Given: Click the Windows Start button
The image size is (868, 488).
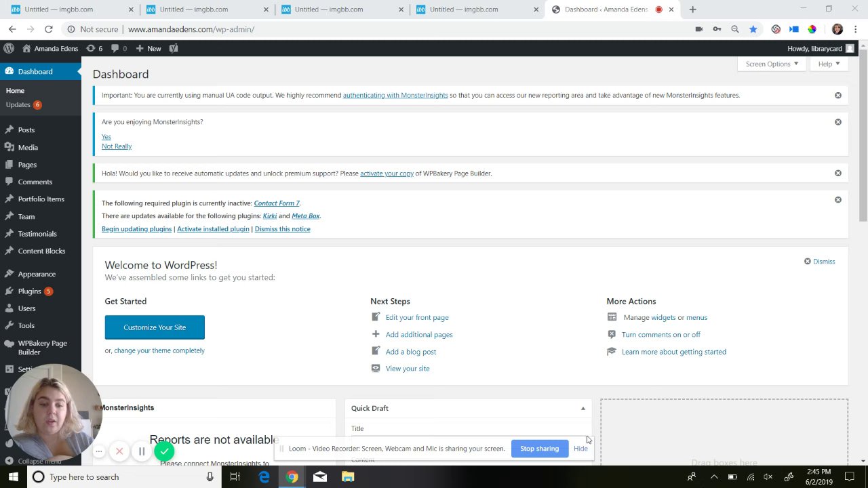Looking at the screenshot, I should click(x=14, y=477).
